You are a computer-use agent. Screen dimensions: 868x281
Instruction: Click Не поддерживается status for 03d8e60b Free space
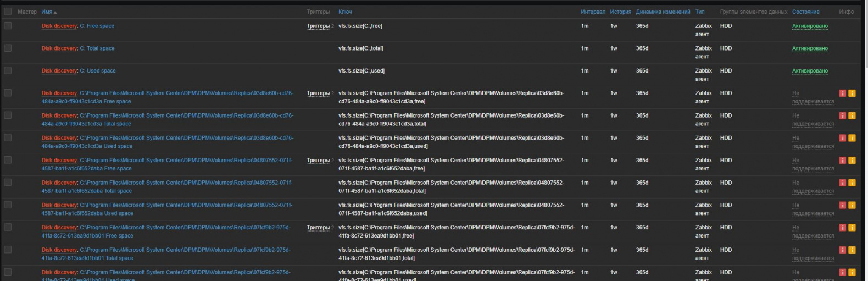pyautogui.click(x=813, y=97)
